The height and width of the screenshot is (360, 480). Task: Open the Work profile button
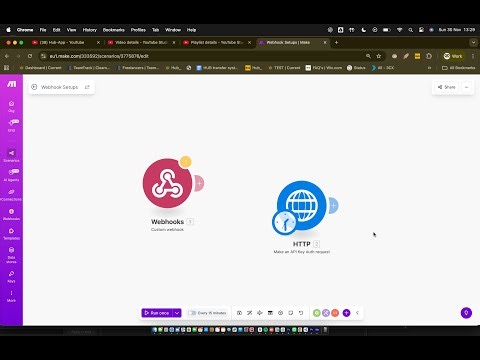coord(453,56)
